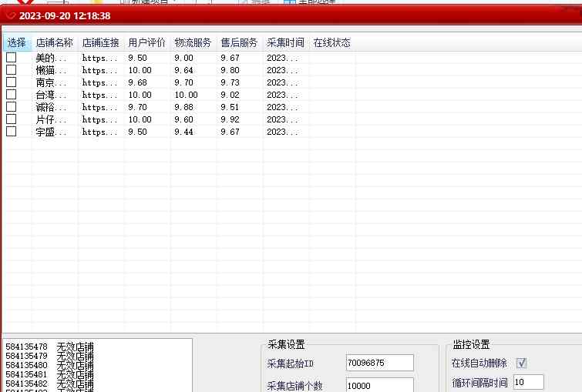Click the 在线状态 column header
The image size is (582, 392).
point(331,43)
